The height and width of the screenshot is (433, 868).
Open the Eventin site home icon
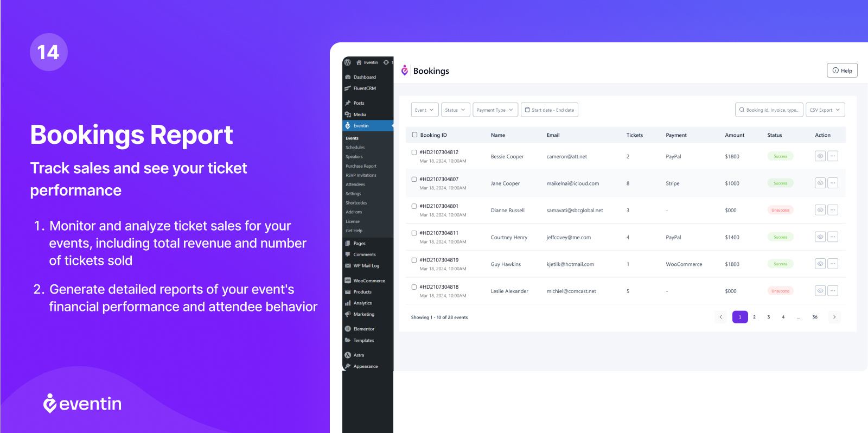359,62
